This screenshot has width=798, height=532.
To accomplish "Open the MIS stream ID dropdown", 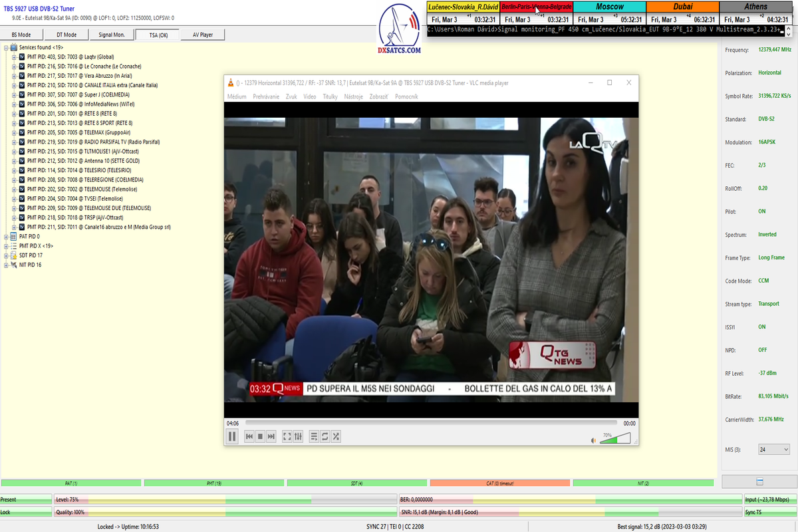I will click(x=774, y=450).
